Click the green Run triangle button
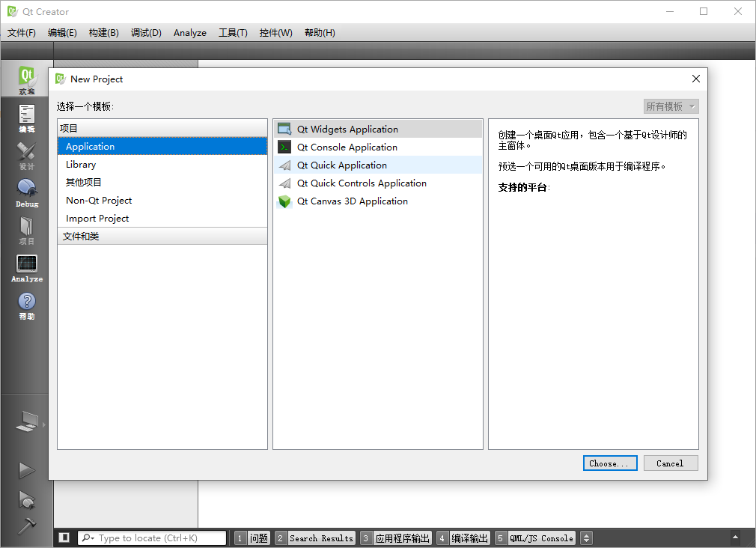The image size is (756, 548). point(26,470)
